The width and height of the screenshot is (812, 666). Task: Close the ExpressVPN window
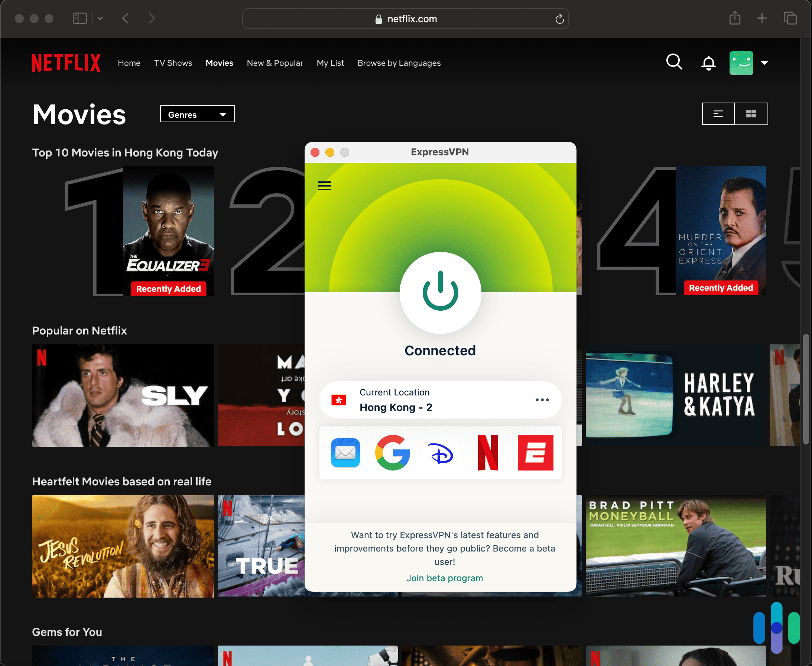[x=315, y=152]
